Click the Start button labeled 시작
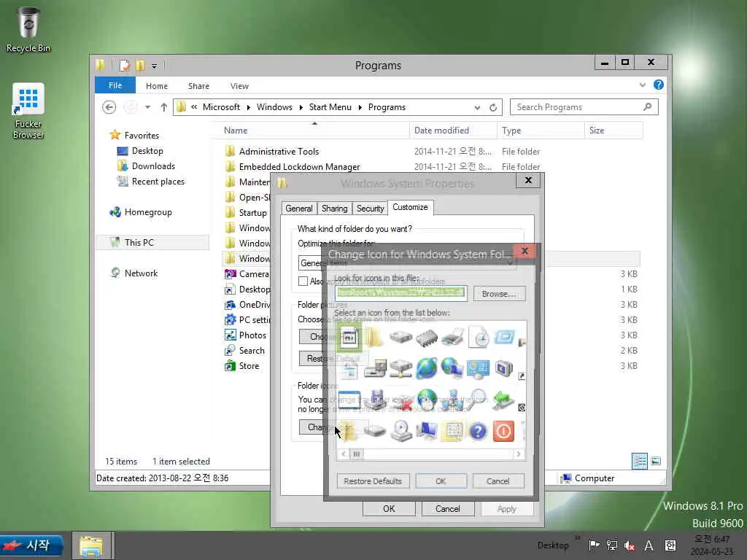The height and width of the screenshot is (560, 747). tap(31, 545)
